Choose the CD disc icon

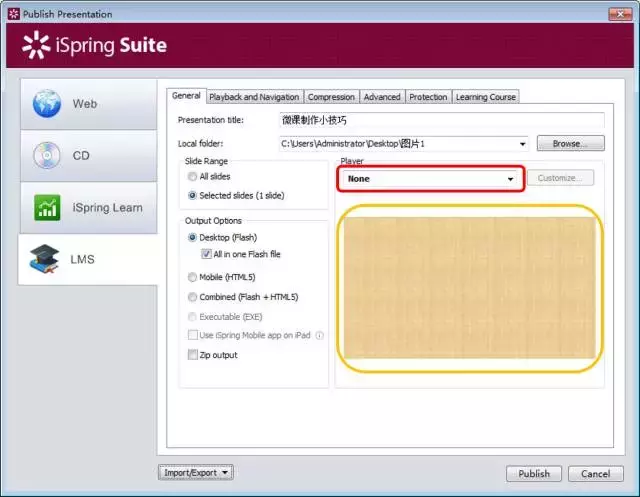tap(47, 155)
